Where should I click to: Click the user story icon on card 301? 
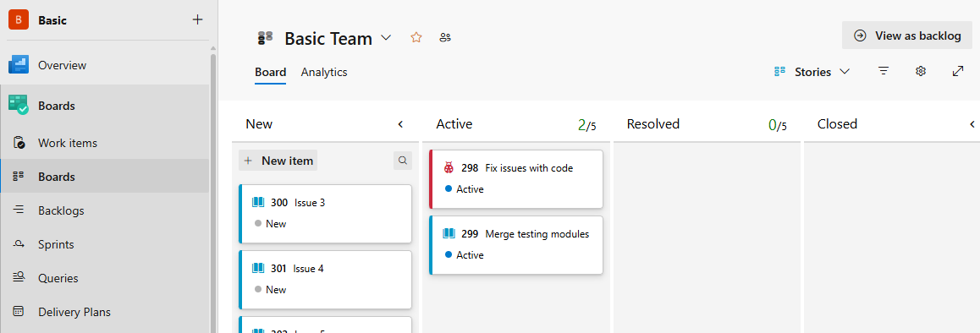pos(258,268)
